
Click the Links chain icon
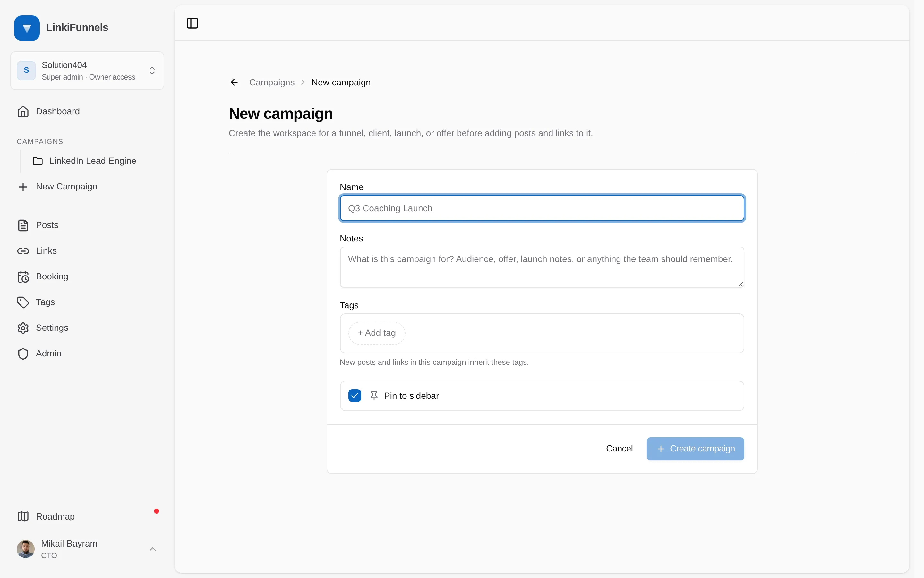click(x=23, y=251)
